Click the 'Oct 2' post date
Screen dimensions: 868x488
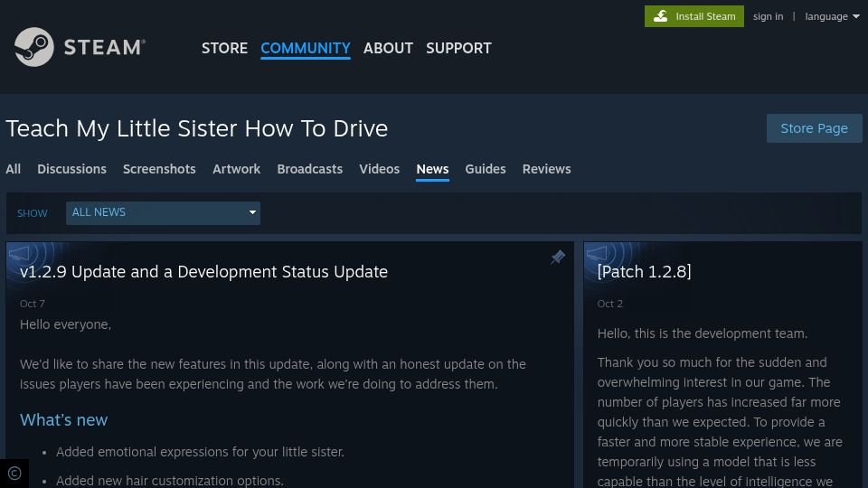[610, 304]
